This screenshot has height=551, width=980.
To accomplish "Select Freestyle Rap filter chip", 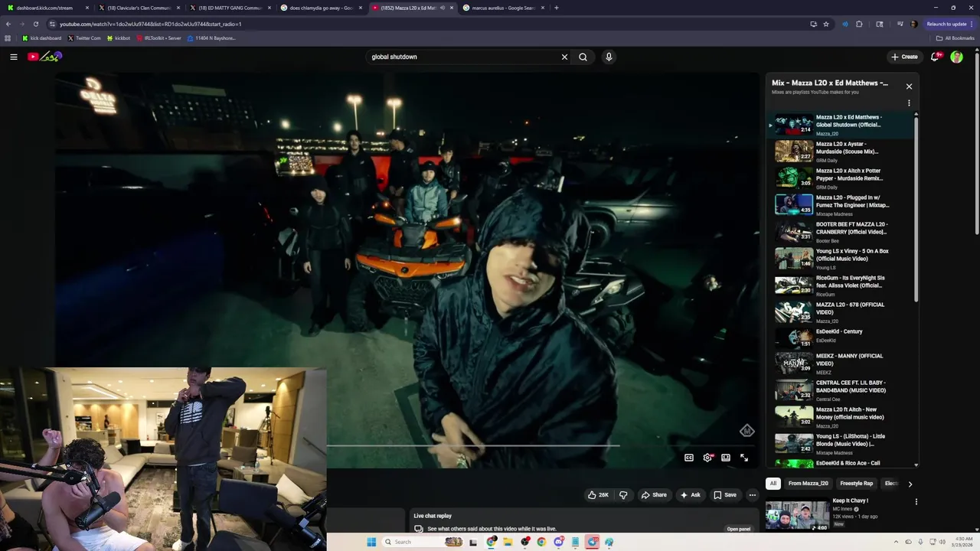I will pyautogui.click(x=857, y=484).
